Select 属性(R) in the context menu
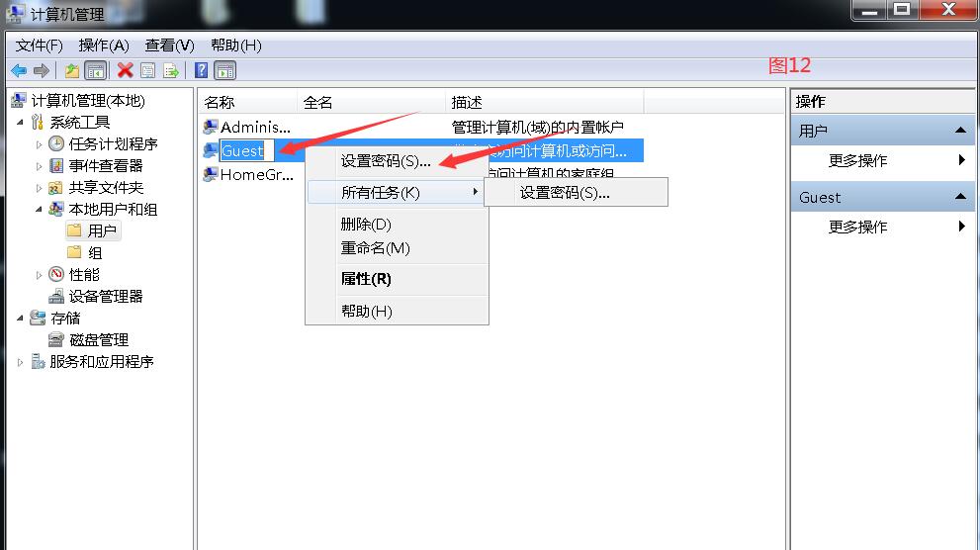The width and height of the screenshot is (980, 550). (366, 279)
